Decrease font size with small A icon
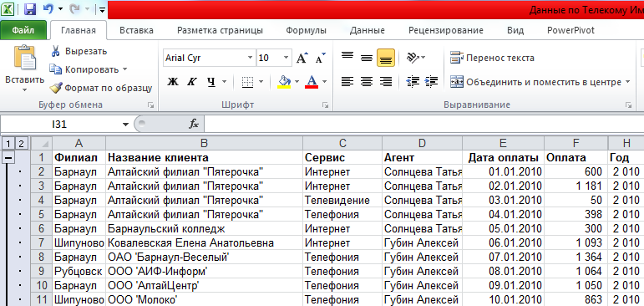The width and height of the screenshot is (644, 306). tap(320, 58)
